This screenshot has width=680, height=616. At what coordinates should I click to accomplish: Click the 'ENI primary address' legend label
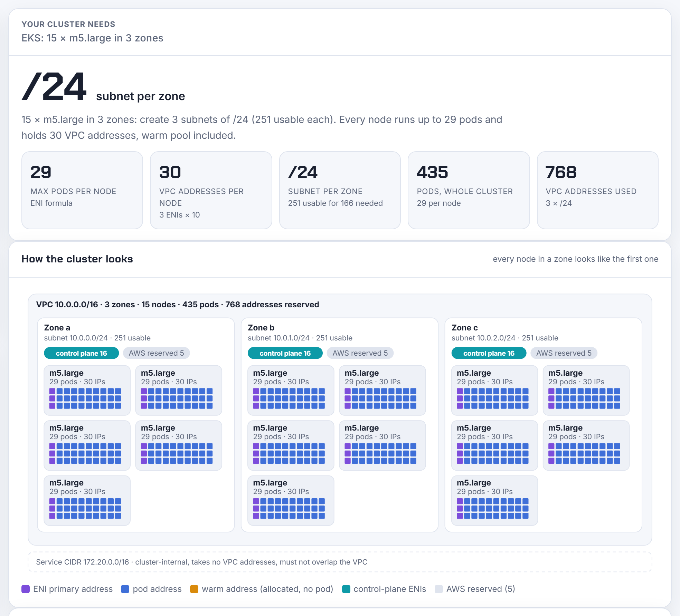coord(73,589)
